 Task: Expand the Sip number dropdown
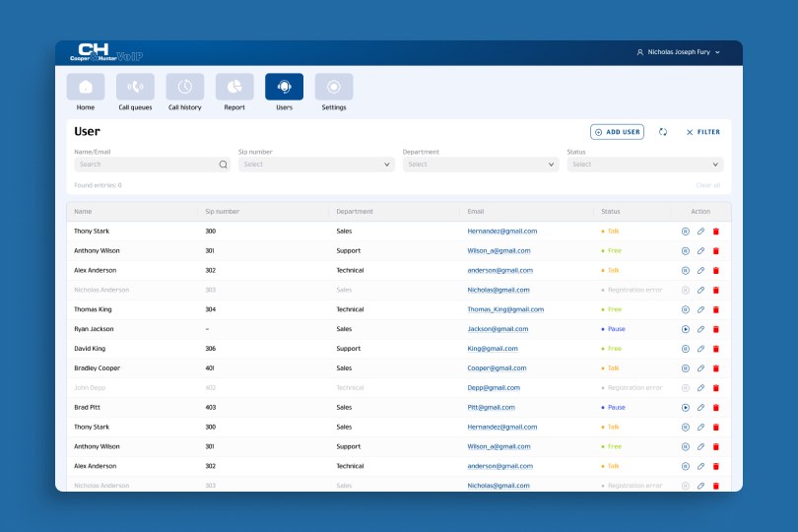point(316,165)
